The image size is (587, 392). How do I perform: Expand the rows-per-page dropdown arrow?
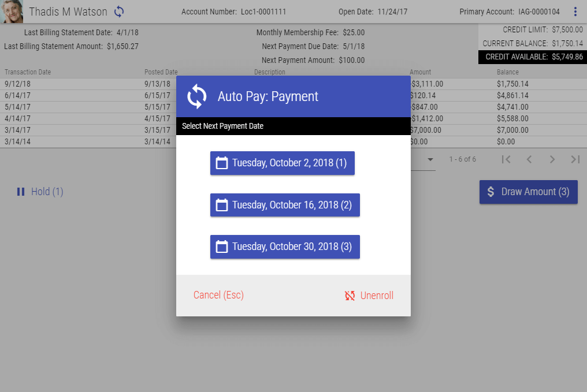click(x=430, y=159)
